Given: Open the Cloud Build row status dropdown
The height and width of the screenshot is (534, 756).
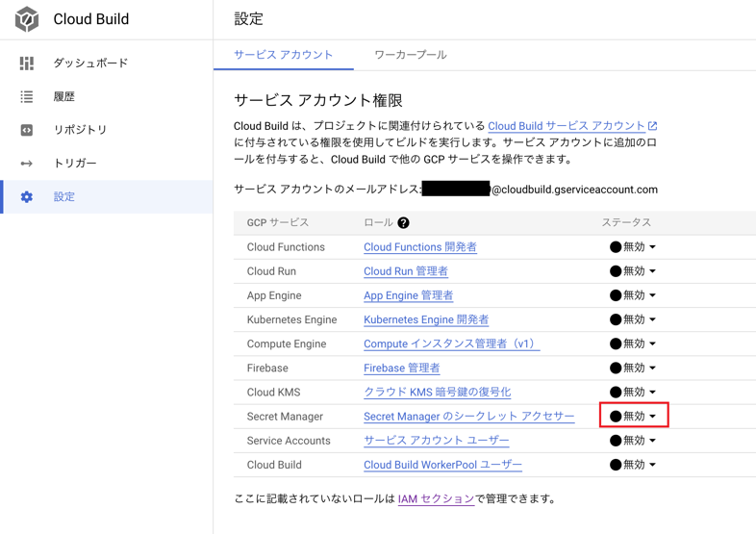Looking at the screenshot, I should (x=633, y=465).
